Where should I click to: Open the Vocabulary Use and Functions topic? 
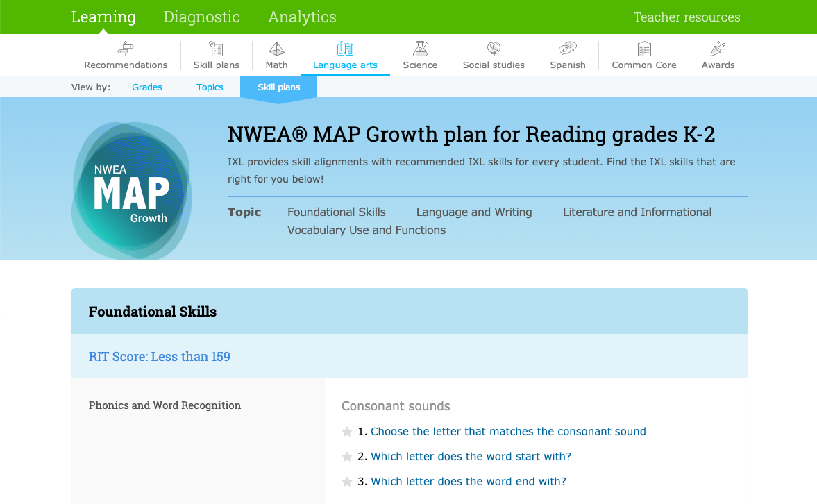point(367,230)
